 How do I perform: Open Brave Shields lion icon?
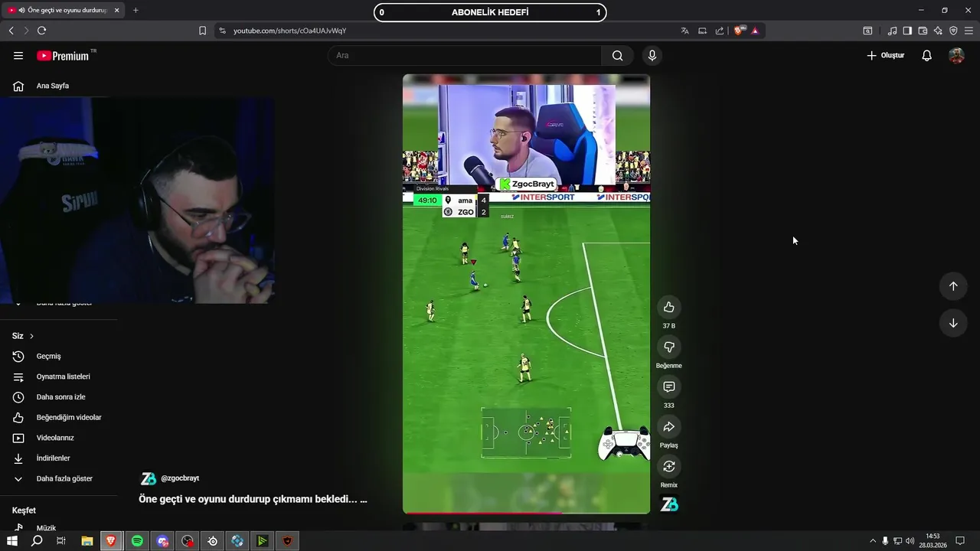(739, 31)
